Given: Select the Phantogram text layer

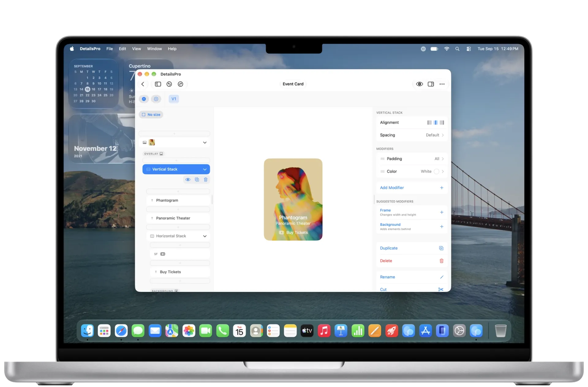Looking at the screenshot, I should click(x=179, y=200).
